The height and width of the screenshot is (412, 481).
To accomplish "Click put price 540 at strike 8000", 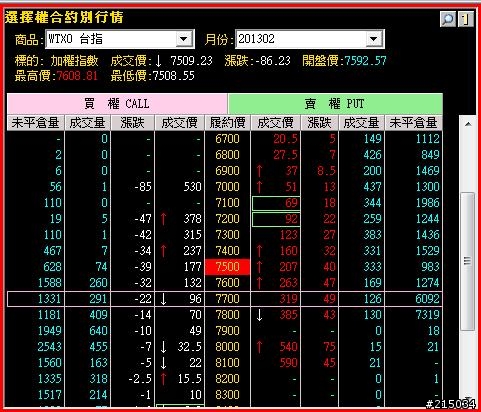I will [288, 347].
